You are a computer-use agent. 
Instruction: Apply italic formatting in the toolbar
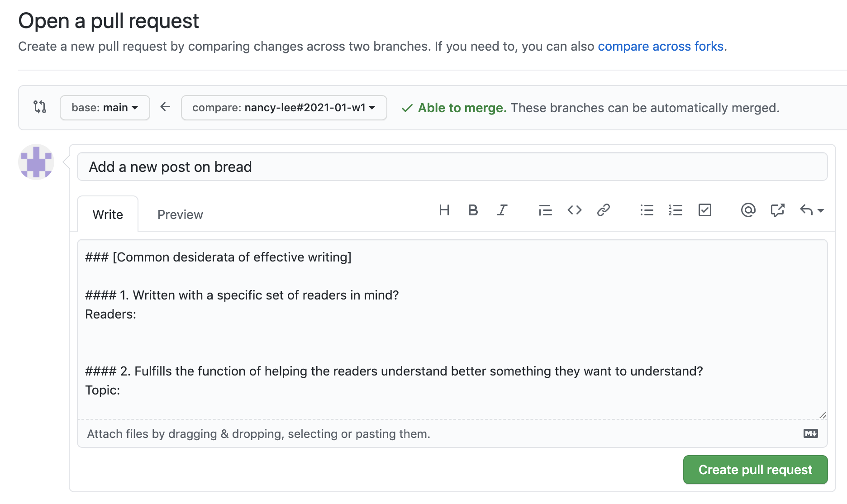click(502, 210)
